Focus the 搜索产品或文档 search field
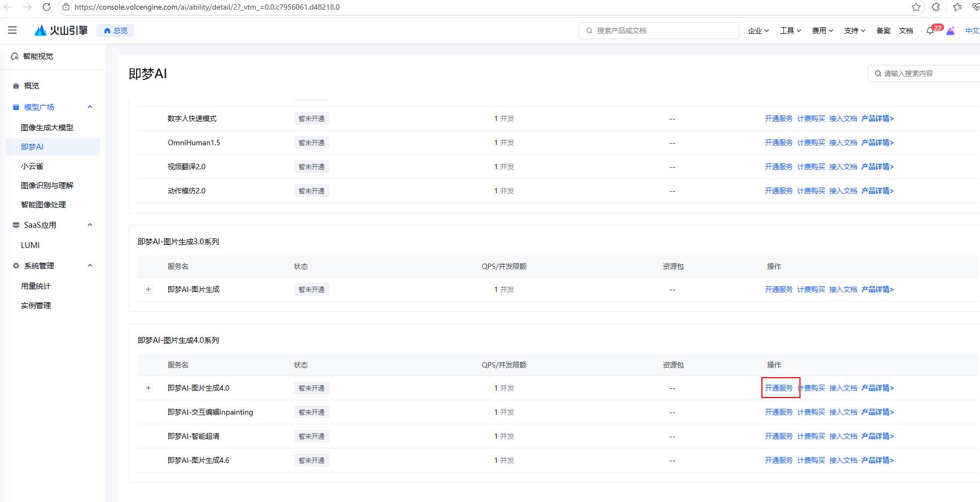The image size is (980, 502). (659, 31)
